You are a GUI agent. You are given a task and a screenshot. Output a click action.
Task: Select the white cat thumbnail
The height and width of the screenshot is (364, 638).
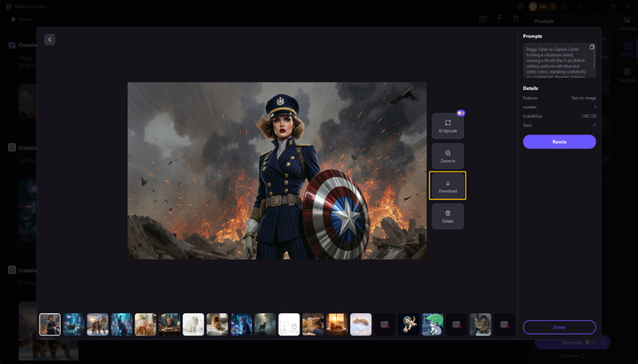coord(194,324)
